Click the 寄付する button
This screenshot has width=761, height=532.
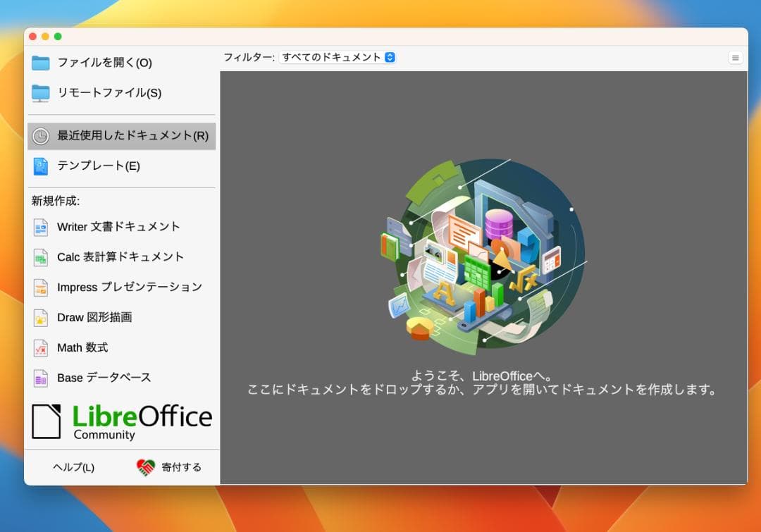point(169,466)
